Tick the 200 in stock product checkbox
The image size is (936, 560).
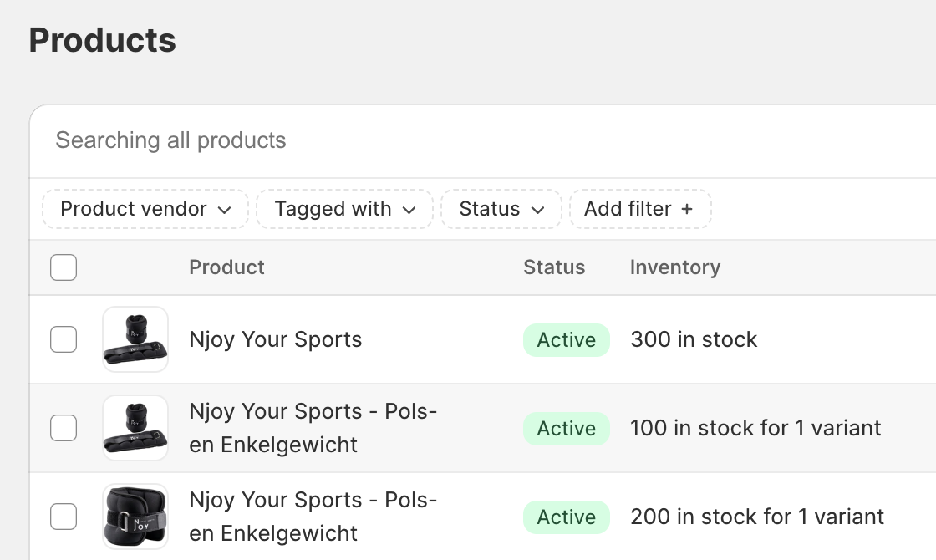[64, 517]
